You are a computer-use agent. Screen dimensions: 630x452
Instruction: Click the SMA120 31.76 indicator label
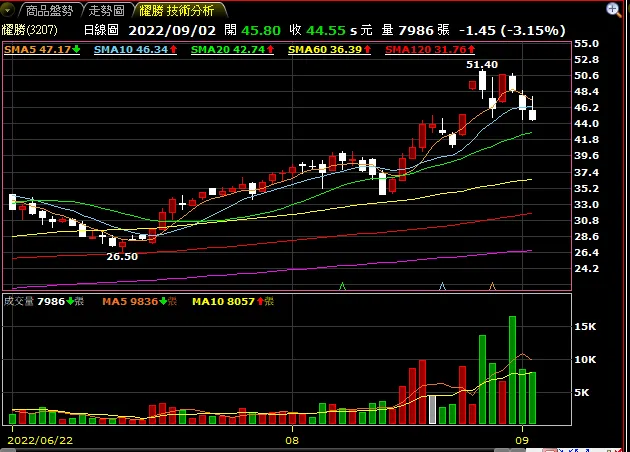point(430,50)
